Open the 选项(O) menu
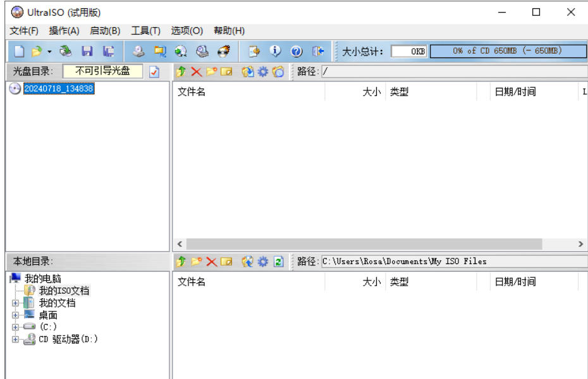This screenshot has width=588, height=379. click(187, 31)
